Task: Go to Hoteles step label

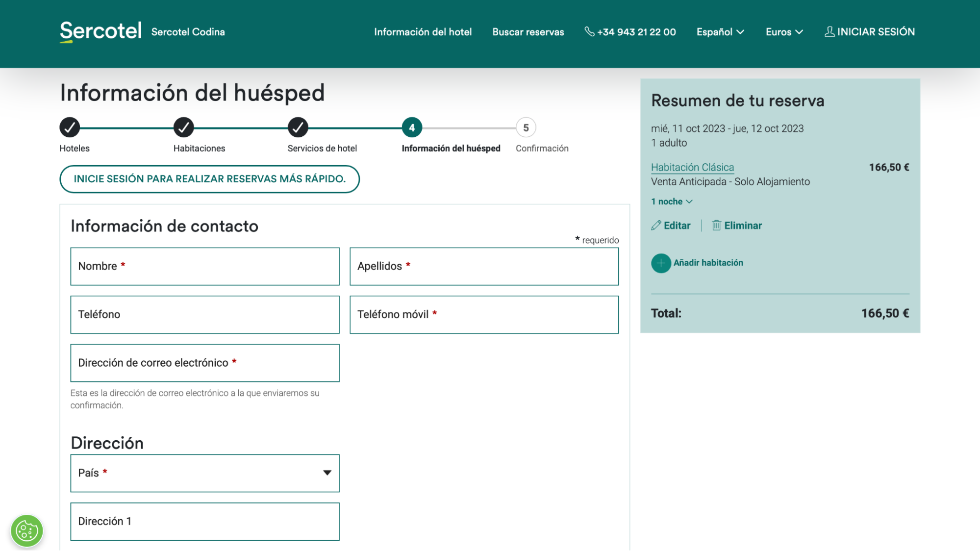Action: click(75, 149)
